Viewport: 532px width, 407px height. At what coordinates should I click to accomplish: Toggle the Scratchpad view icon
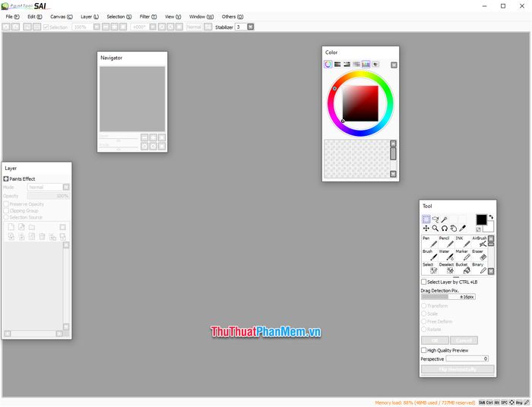[375, 64]
